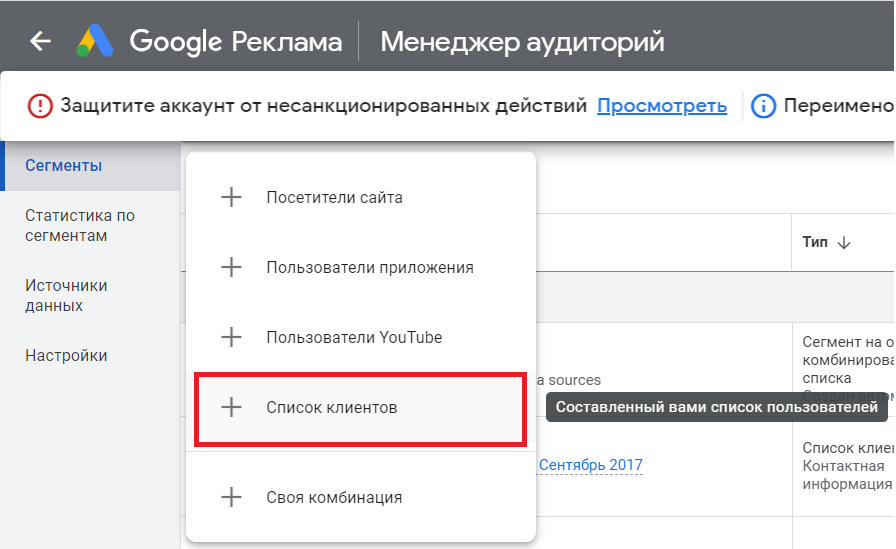Select the Список клиентов label in menu
This screenshot has width=896, height=549.
tap(331, 407)
